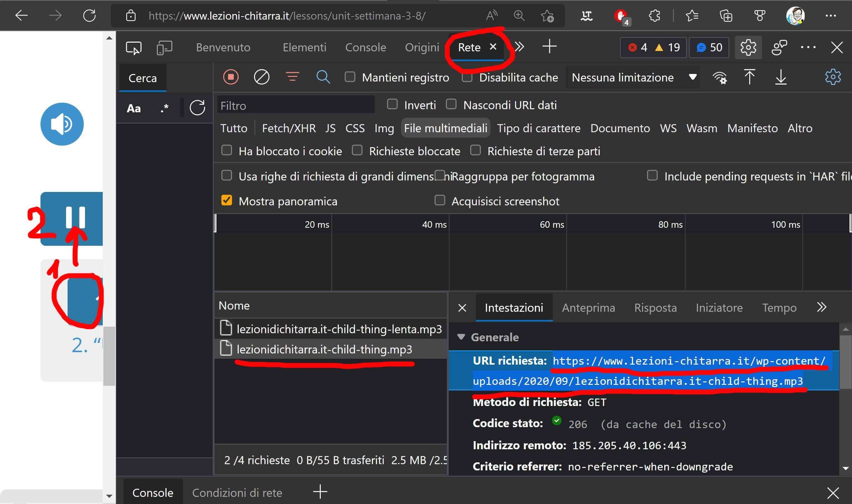
Task: Open the Anteprima tab of the request
Action: click(x=588, y=308)
